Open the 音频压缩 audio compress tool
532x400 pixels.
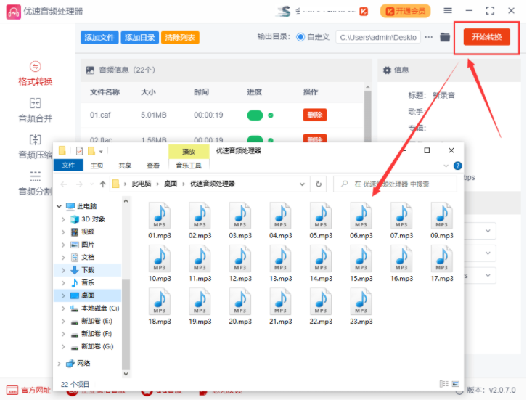[x=36, y=147]
